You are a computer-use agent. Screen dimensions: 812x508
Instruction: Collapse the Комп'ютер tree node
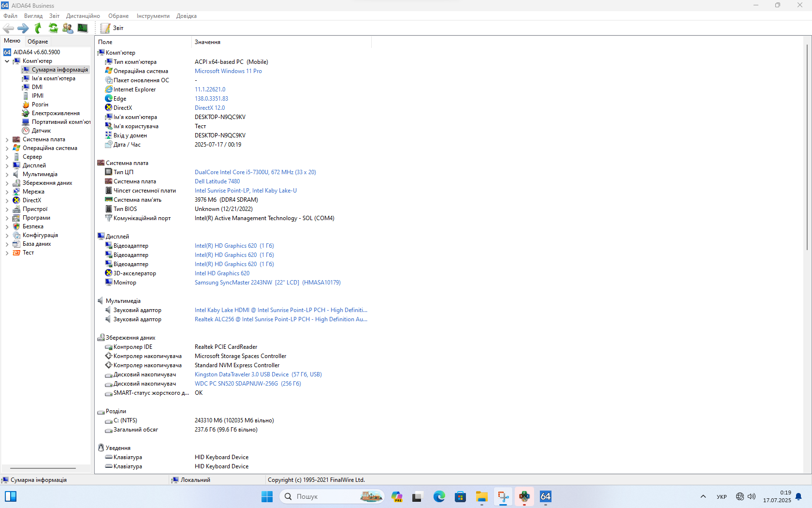(x=7, y=61)
